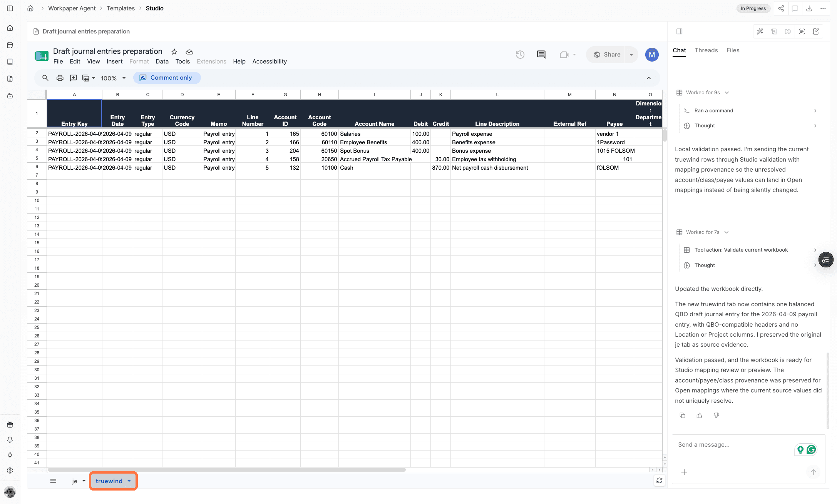837x504 pixels.
Task: Open the gift icon in left sidebar
Action: (10, 425)
